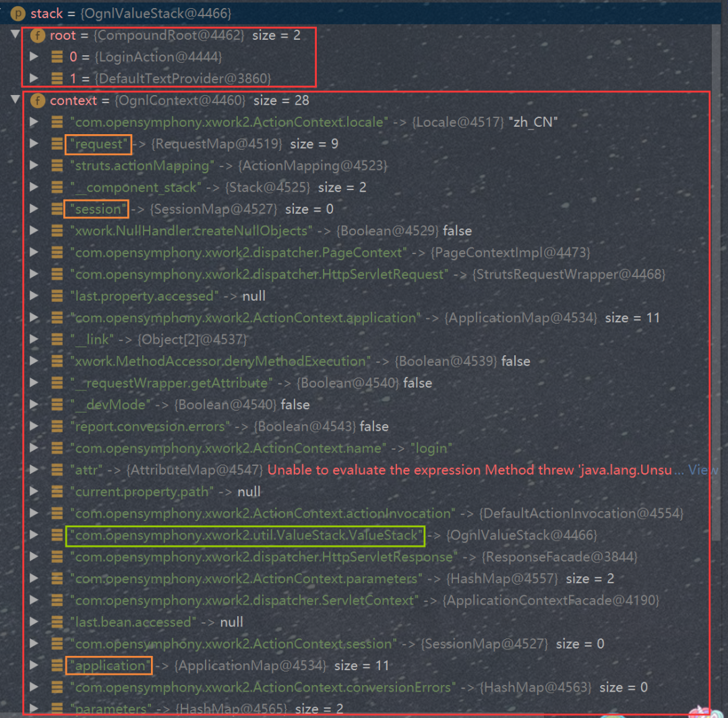Click the entry icon beside denyMethodExecution
728x718 pixels.
pos(57,361)
